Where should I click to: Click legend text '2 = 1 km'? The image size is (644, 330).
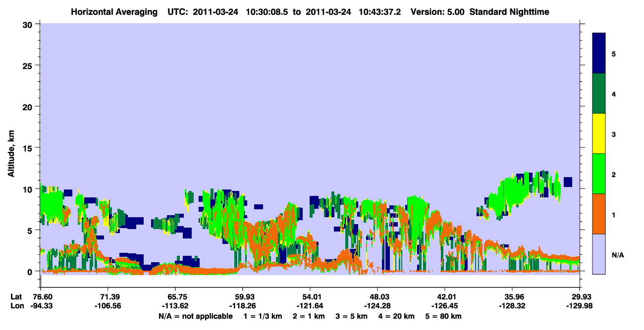click(x=309, y=316)
